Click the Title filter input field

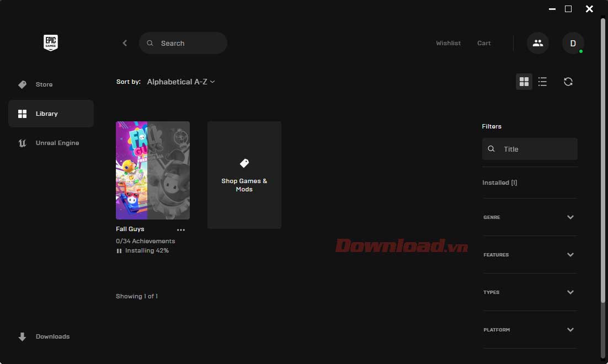click(x=530, y=149)
